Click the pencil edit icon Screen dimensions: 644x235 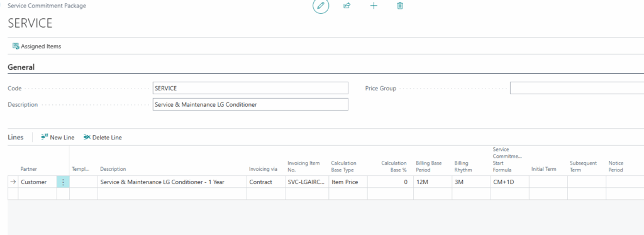(x=321, y=6)
